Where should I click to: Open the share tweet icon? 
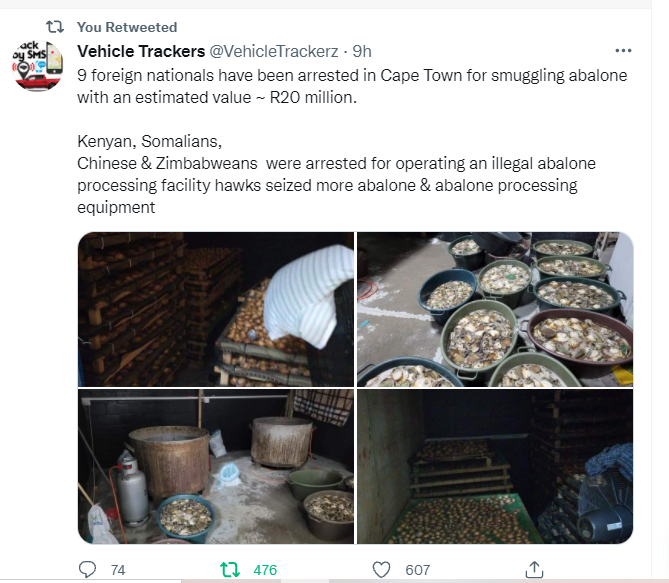click(x=534, y=570)
